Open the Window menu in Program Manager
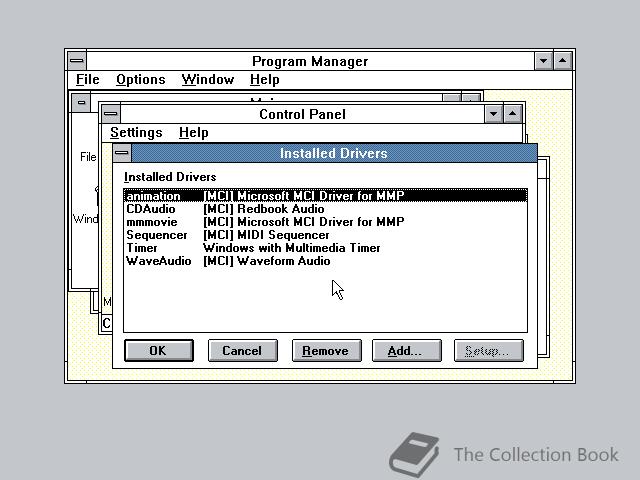640x480 pixels. pos(208,79)
